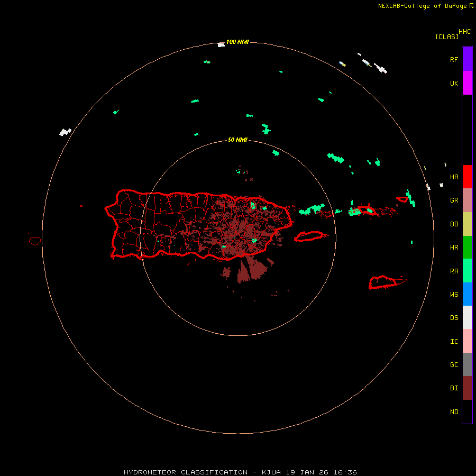Image resolution: width=476 pixels, height=476 pixels.
Task: Click the BD yellow legend swatch
Action: click(x=467, y=224)
